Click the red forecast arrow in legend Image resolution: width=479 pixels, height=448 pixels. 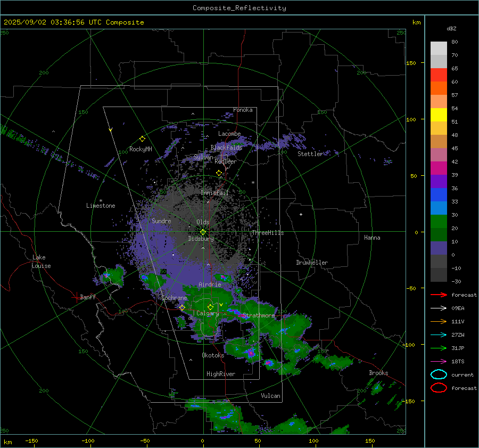439,295
